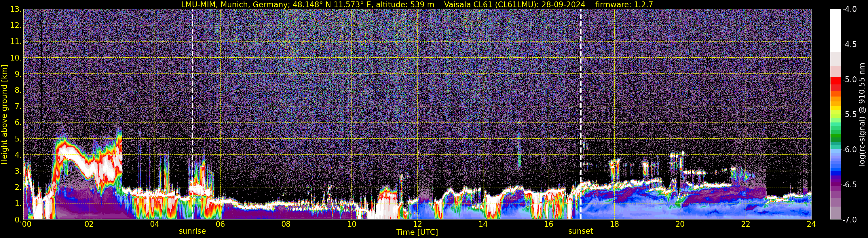Viewport: 868px width, 238px height.
Task: Click the '20' time axis tick label
Action: click(x=680, y=224)
